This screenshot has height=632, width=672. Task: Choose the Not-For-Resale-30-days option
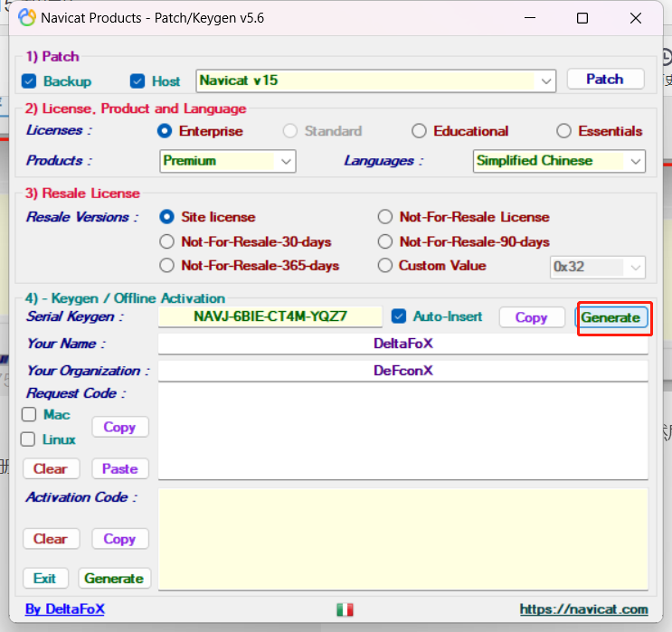click(x=166, y=241)
